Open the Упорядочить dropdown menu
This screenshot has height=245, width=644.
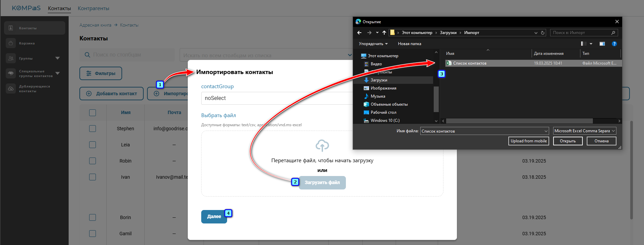(x=373, y=44)
